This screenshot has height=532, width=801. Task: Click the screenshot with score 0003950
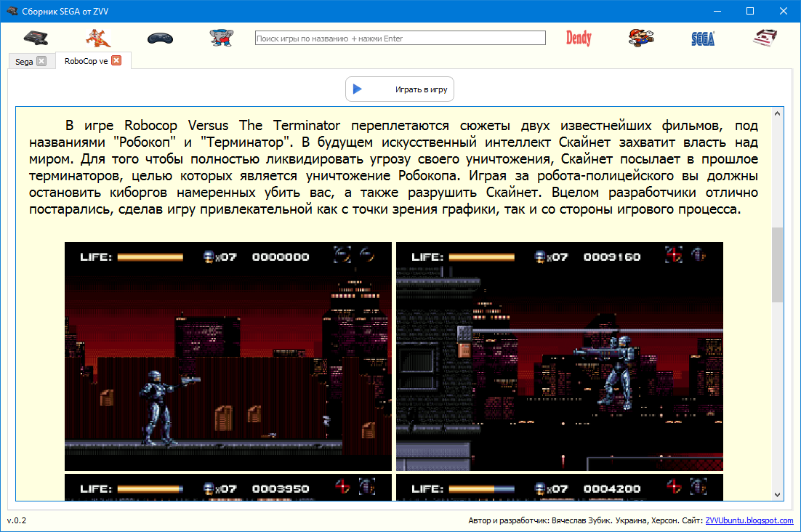[x=228, y=488]
